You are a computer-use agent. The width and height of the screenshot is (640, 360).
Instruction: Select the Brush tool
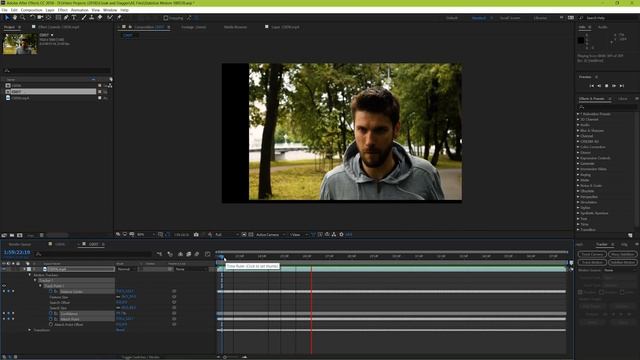(x=84, y=18)
